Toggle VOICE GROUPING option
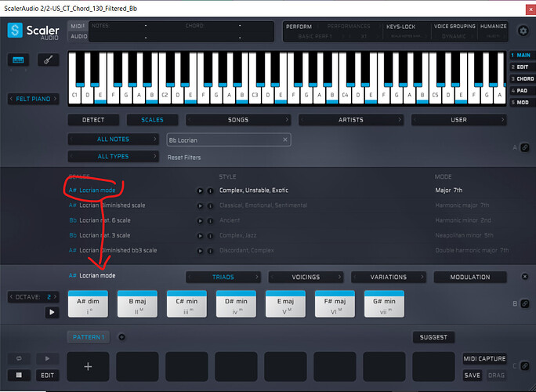This screenshot has width=536, height=392. pyautogui.click(x=455, y=27)
